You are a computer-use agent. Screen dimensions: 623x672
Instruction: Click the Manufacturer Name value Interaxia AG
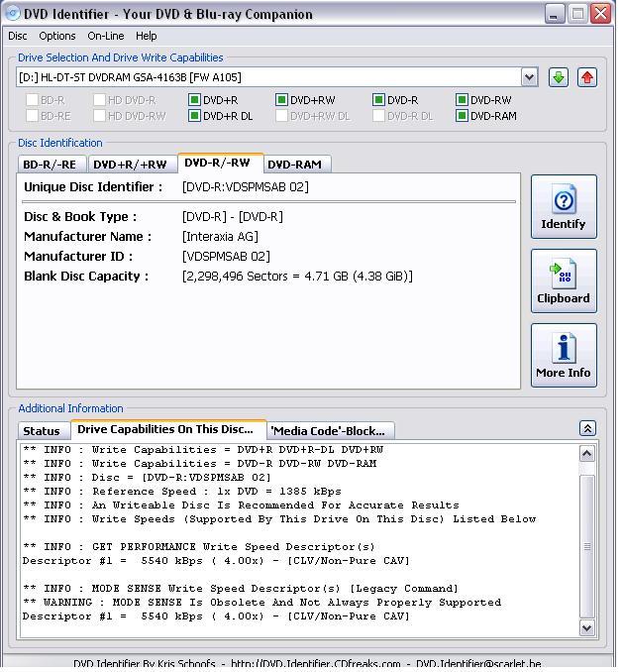click(220, 237)
